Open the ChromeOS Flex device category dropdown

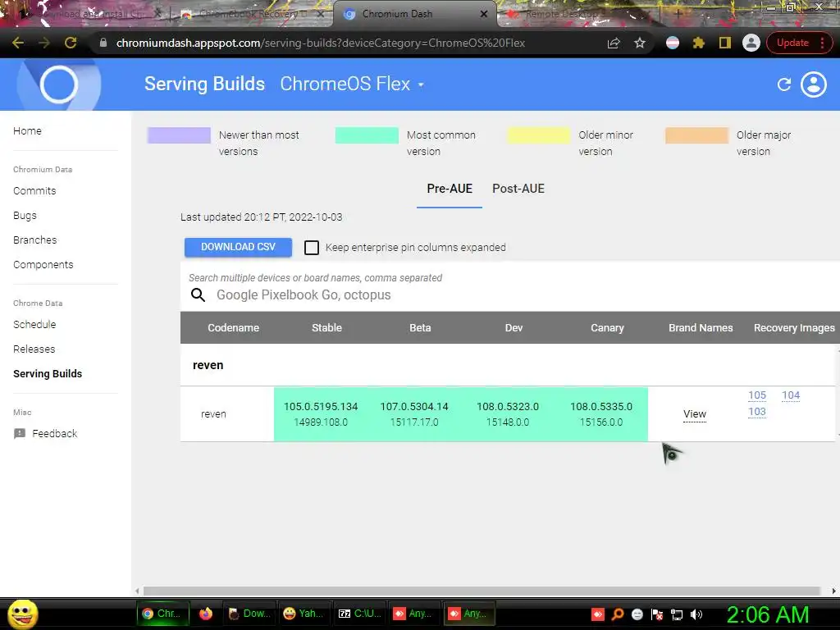click(352, 84)
